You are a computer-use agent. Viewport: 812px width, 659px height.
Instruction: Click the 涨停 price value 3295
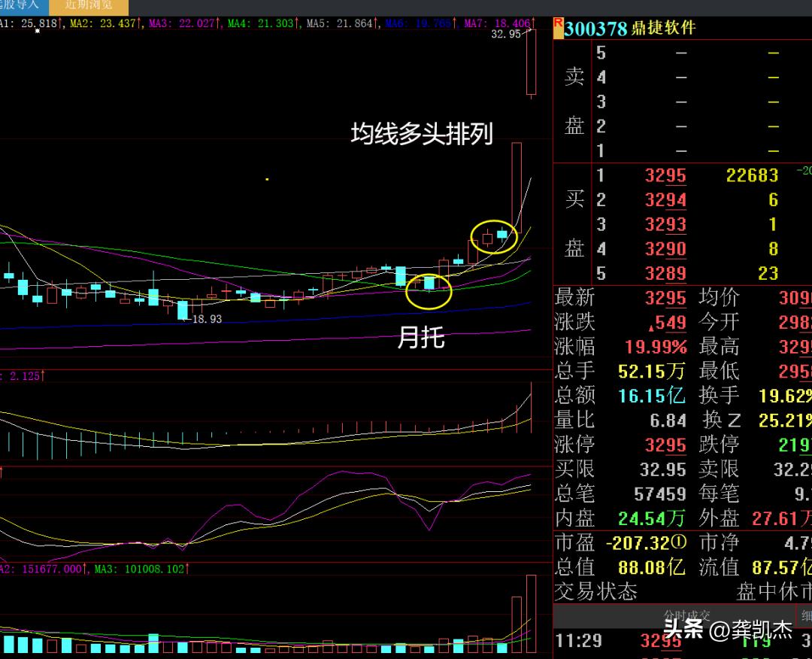(665, 445)
